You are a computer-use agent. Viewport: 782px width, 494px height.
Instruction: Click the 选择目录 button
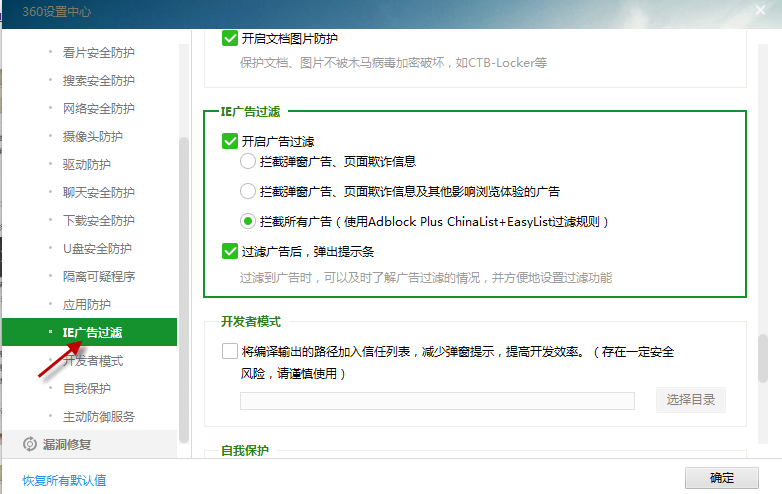tap(690, 400)
